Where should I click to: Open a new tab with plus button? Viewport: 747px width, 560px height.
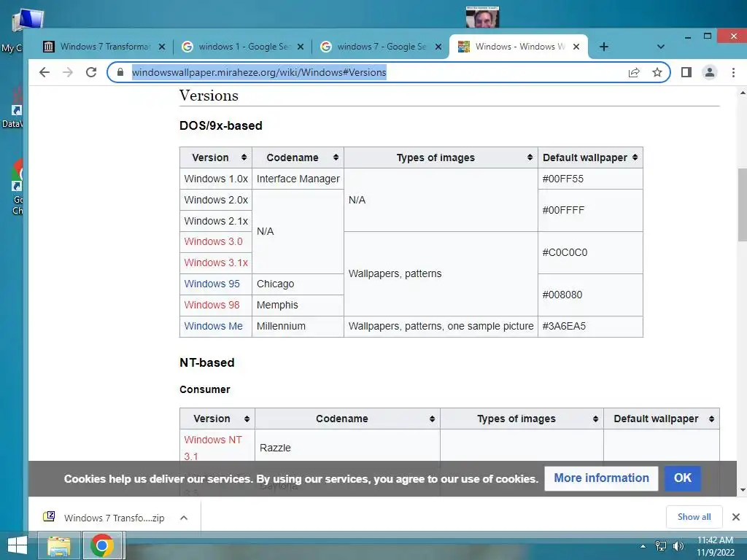pyautogui.click(x=603, y=47)
